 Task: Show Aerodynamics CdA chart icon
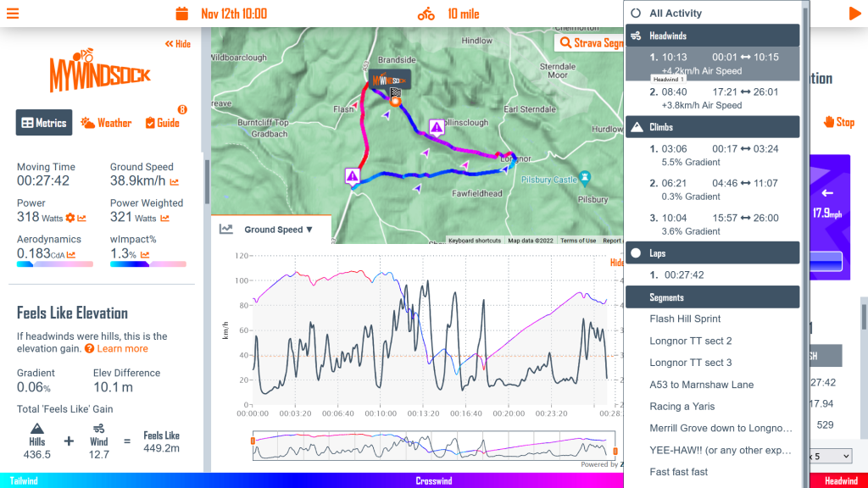(70, 254)
